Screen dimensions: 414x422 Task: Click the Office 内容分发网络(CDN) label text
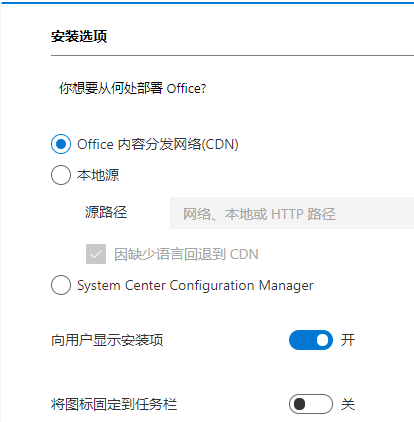click(x=158, y=144)
